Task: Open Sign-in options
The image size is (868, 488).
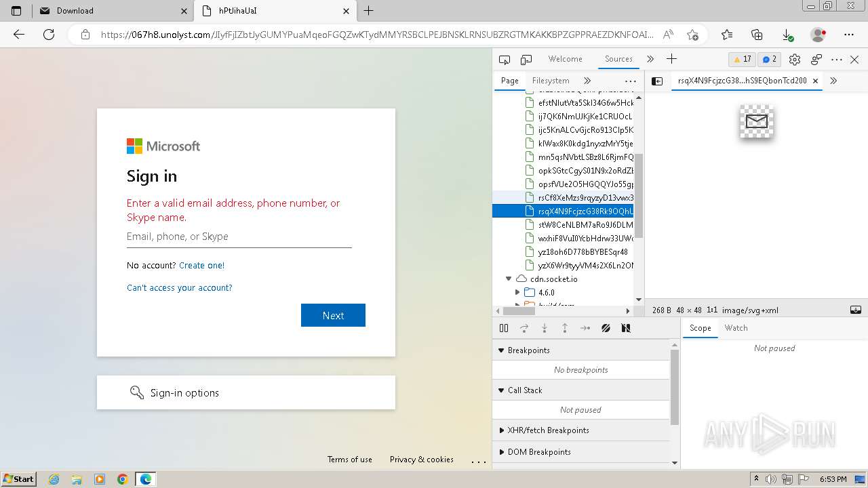Action: 246,392
